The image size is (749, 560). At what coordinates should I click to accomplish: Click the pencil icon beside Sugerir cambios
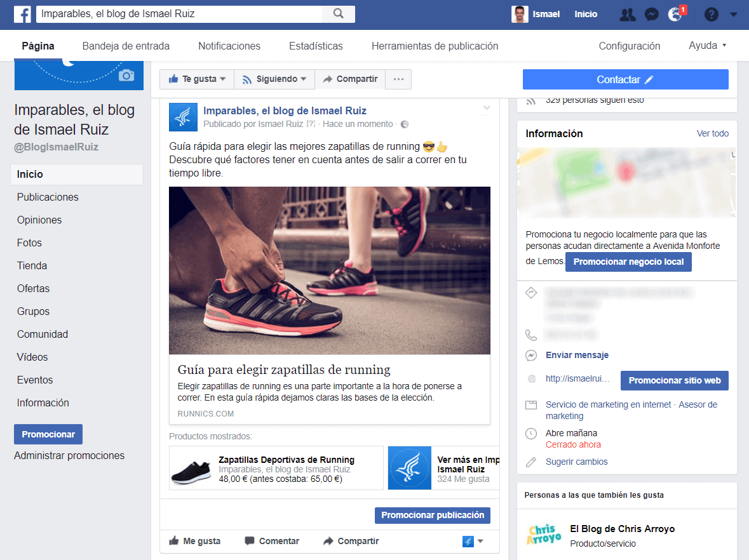(x=531, y=462)
